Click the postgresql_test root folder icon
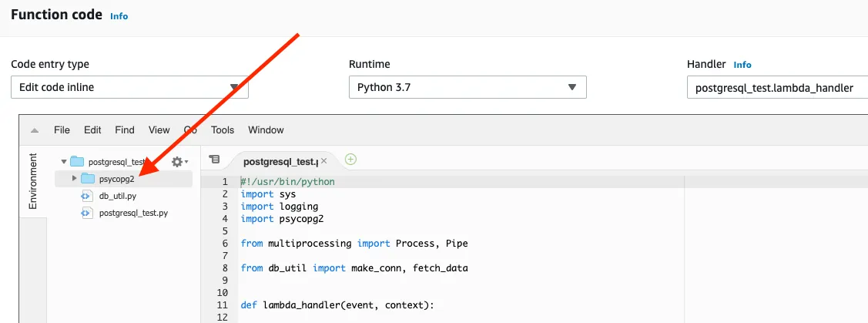 [x=76, y=162]
